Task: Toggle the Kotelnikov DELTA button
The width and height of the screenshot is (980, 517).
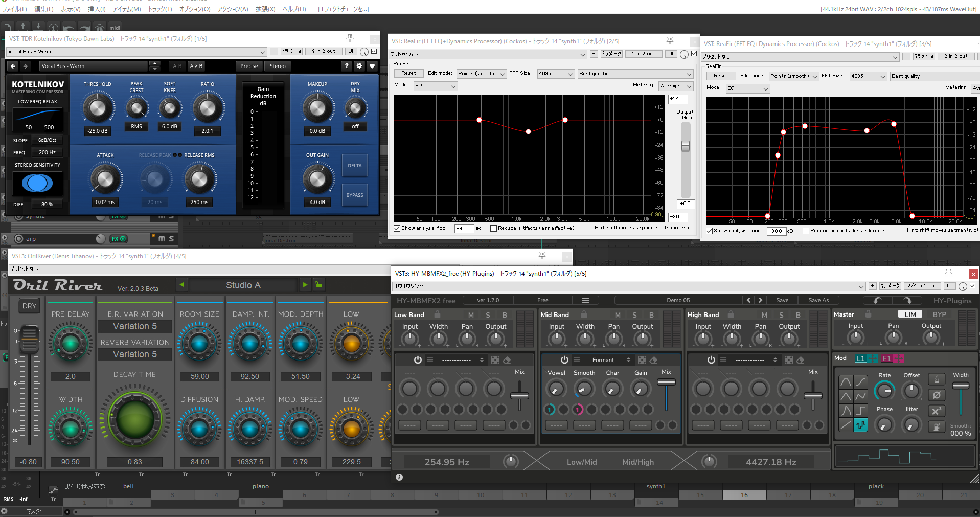Action: pyautogui.click(x=355, y=166)
